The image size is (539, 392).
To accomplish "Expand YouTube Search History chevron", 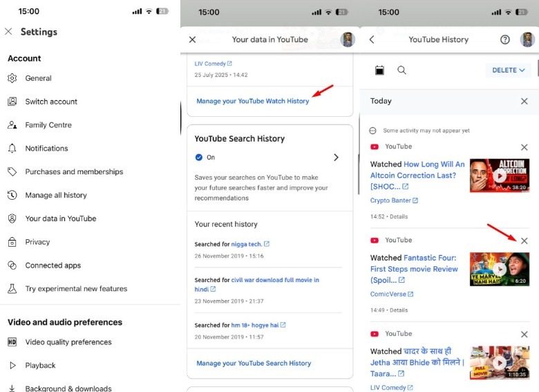I will point(337,157).
